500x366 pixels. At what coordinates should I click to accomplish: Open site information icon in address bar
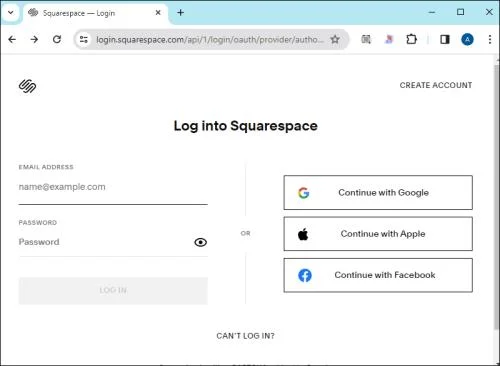pos(83,40)
